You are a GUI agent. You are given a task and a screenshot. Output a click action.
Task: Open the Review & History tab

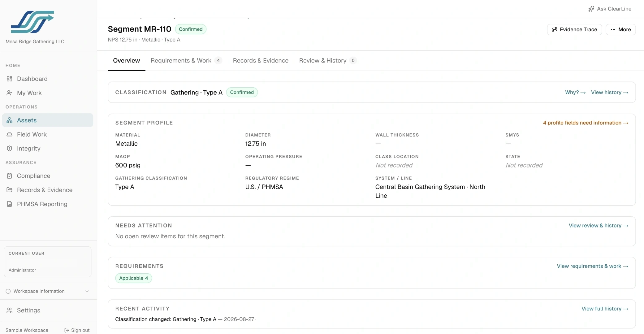(328, 60)
